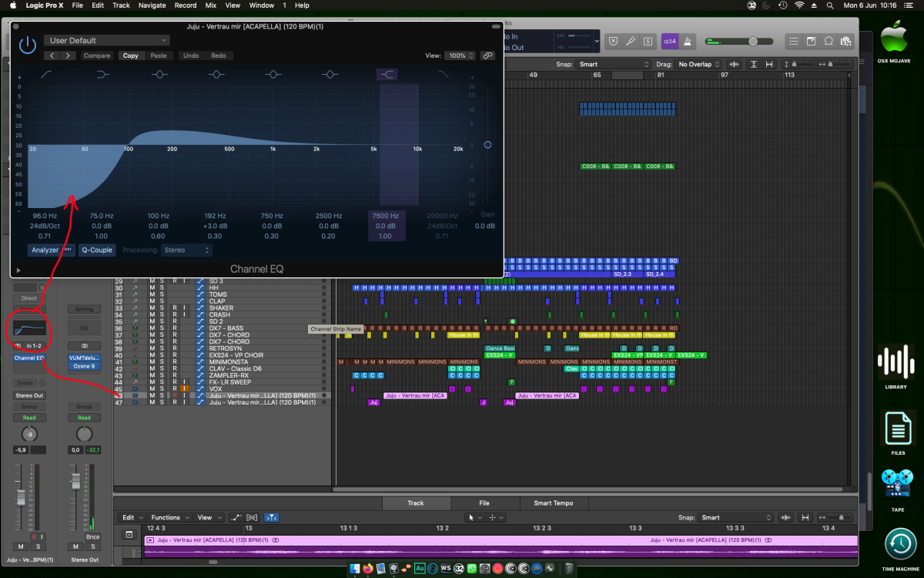
Task: Open the Note Pads button
Action: 812,41
